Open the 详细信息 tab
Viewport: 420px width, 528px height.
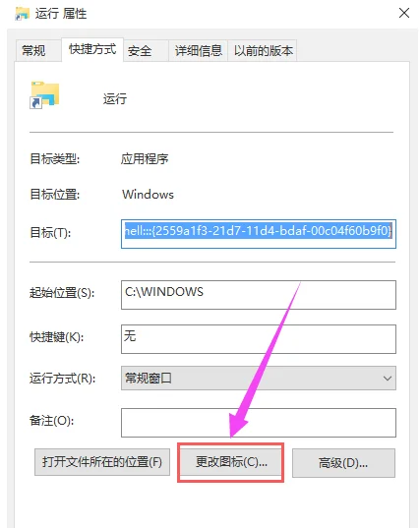point(198,51)
